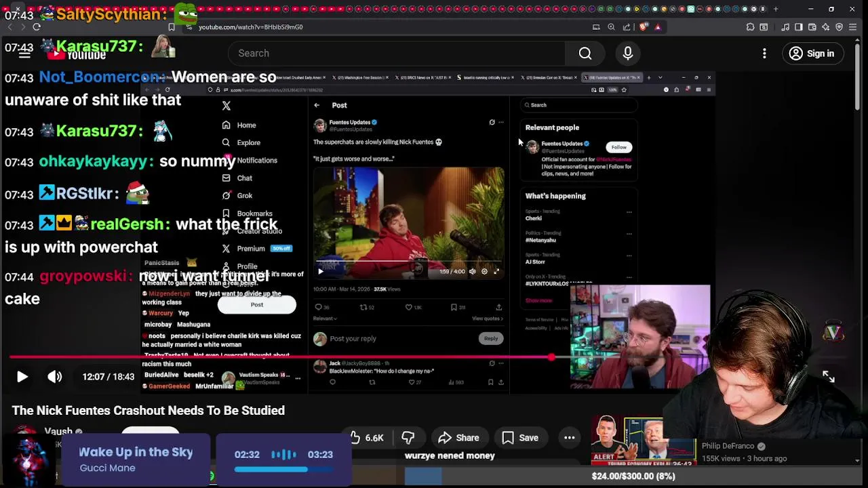Open View quotes on the X post
The height and width of the screenshot is (488, 868).
pyautogui.click(x=488, y=319)
